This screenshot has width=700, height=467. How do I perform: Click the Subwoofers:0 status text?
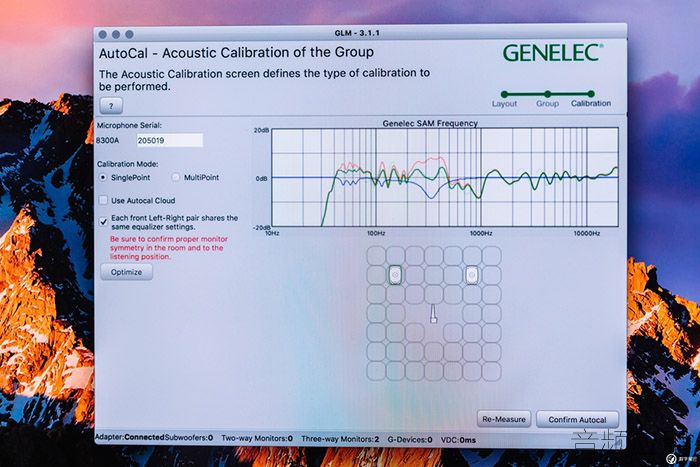coord(189,438)
